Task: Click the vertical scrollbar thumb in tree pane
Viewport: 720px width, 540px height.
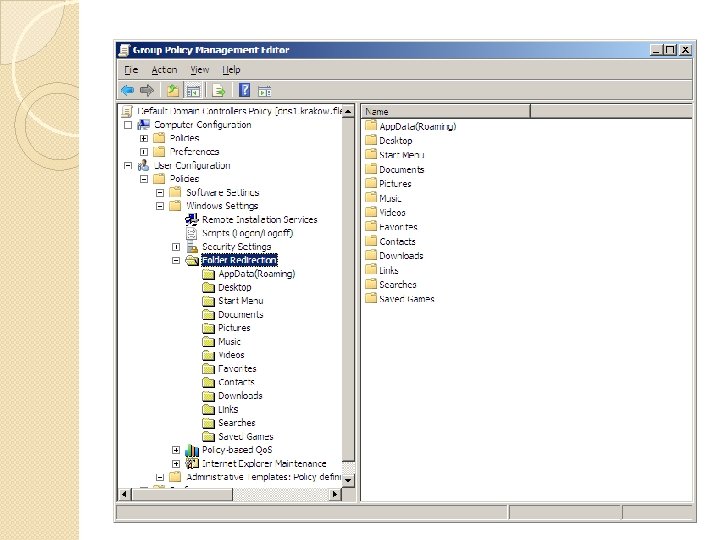Action: point(349,289)
